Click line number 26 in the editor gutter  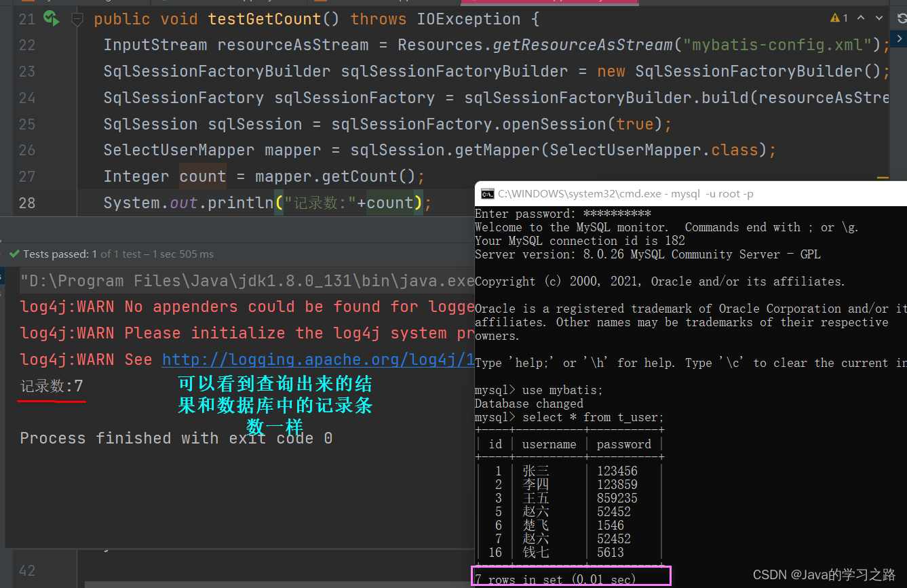(27, 151)
